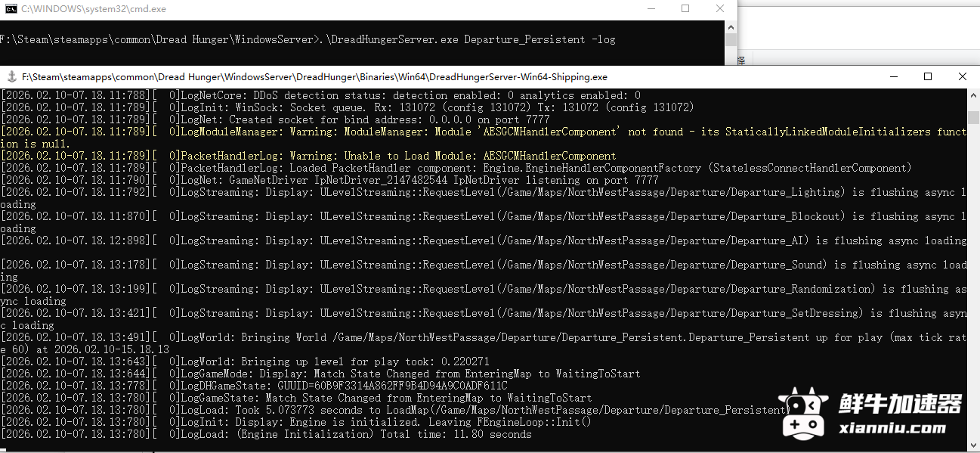Minimize the cmd.exe window
The width and height of the screenshot is (980, 453).
click(651, 9)
